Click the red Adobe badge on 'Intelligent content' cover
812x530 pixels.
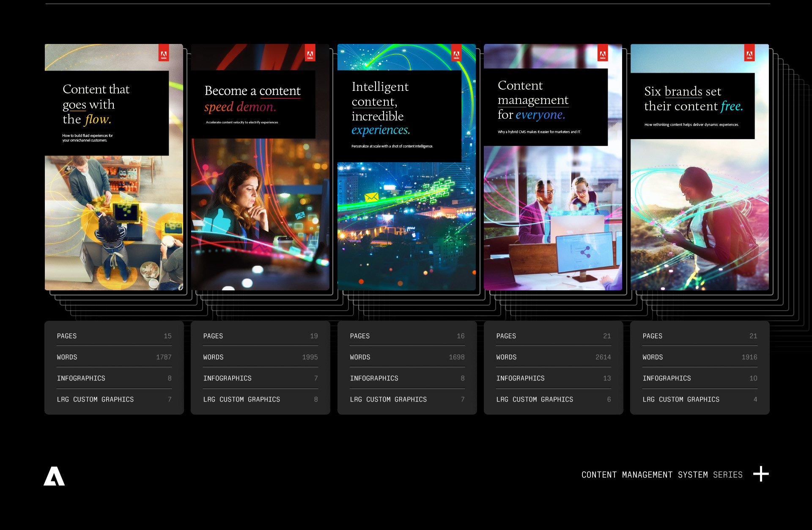pos(456,53)
